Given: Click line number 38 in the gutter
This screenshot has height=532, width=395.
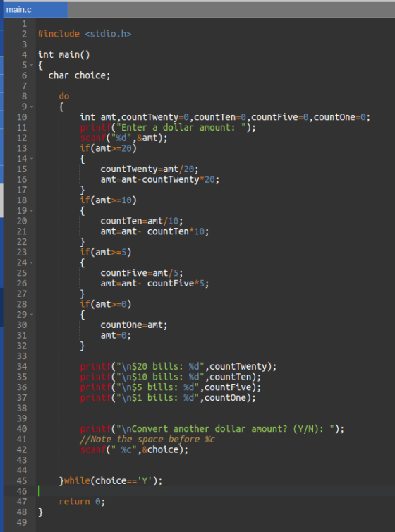Looking at the screenshot, I should click(x=22, y=408).
